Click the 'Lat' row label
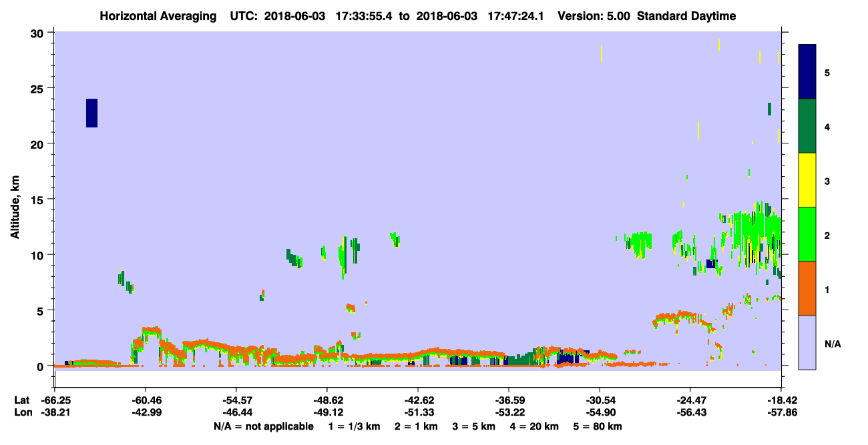Image resolution: width=868 pixels, height=445 pixels. (21, 400)
